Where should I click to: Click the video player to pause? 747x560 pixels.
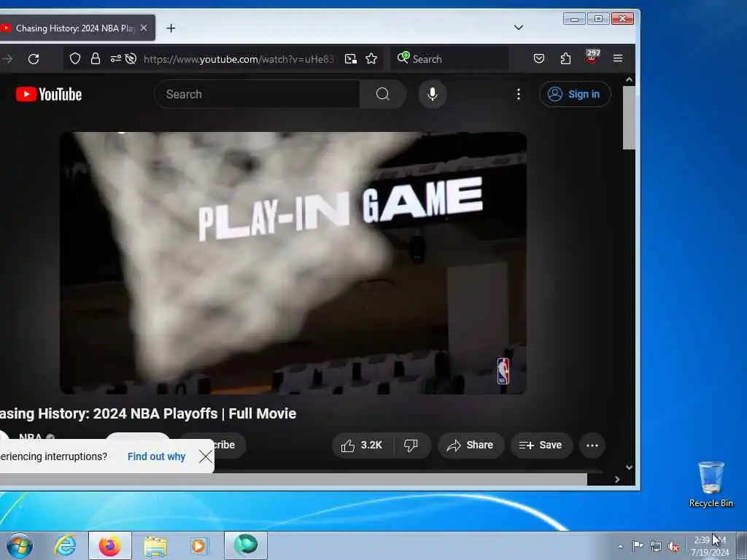pyautogui.click(x=293, y=262)
